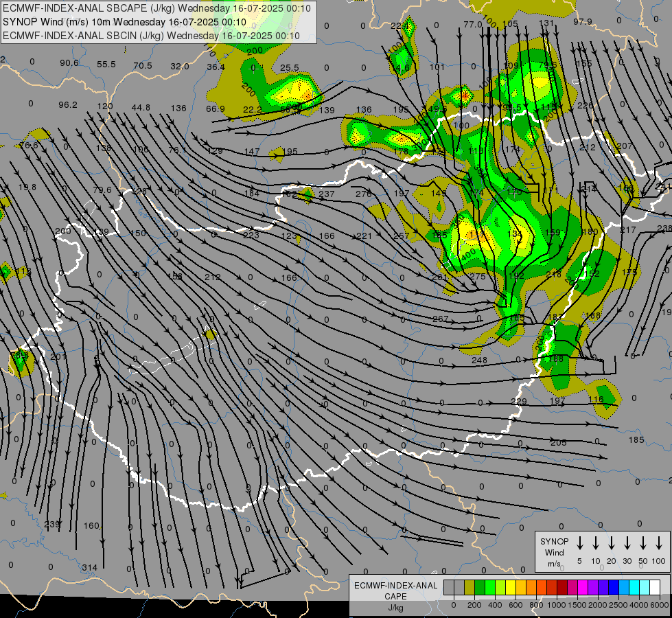Select the olive CAPE legend swatch

click(x=470, y=587)
